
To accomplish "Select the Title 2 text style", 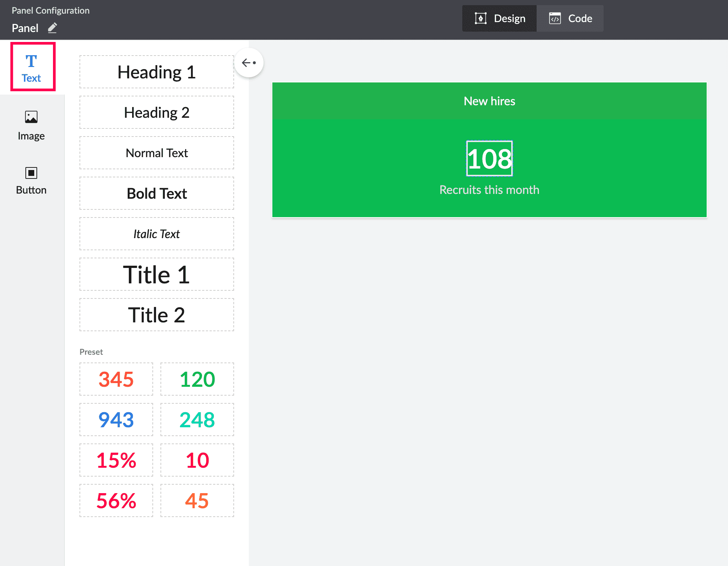I will click(156, 315).
